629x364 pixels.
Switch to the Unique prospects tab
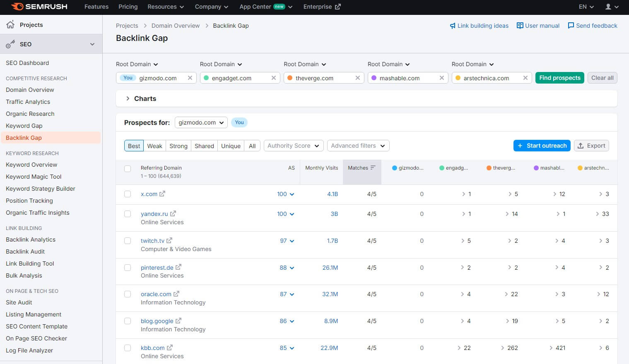coord(231,146)
